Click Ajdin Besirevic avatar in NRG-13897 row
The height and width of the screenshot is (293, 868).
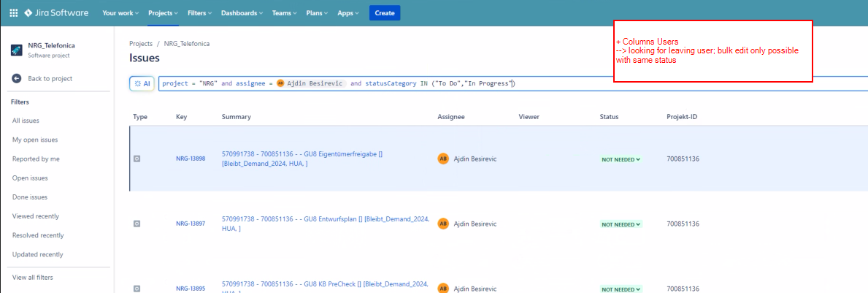tap(443, 224)
